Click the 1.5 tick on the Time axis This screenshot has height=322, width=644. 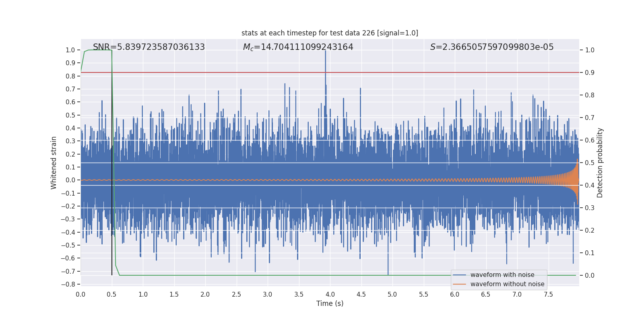[x=174, y=294]
